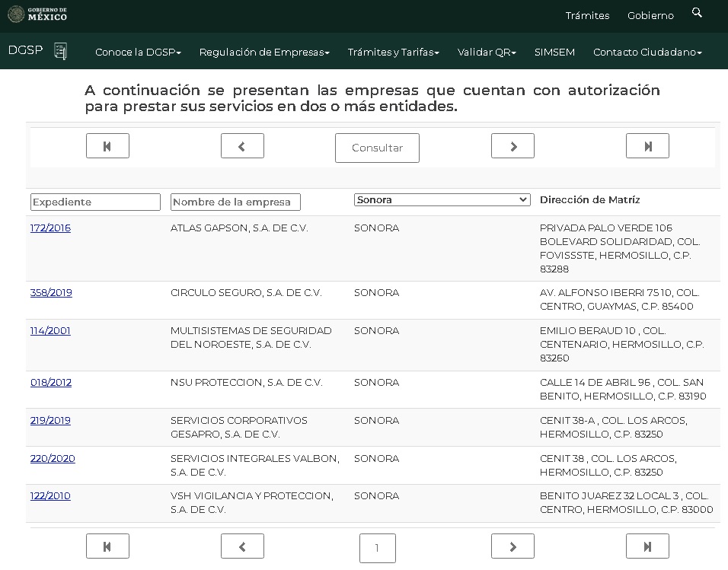Click the Dirección de Matríz column header
The width and height of the screenshot is (728, 570).
589,199
